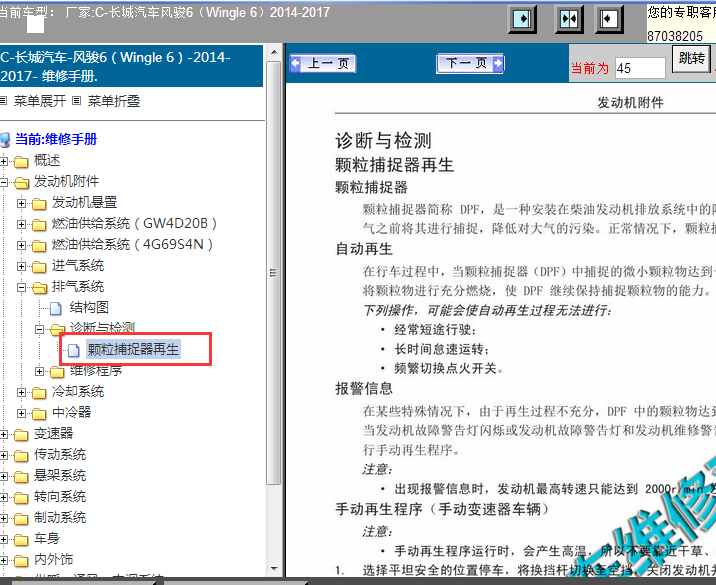The height and width of the screenshot is (585, 716).
Task: Expand 燃油供给系统（GW4D20B）folder
Action: (21, 224)
